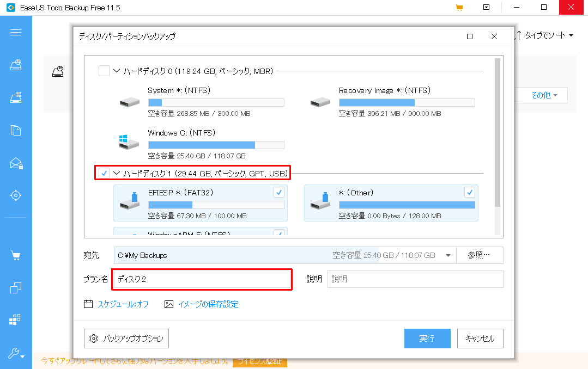Choose File Backup icon in sidebar
The width and height of the screenshot is (588, 369).
coord(16,131)
